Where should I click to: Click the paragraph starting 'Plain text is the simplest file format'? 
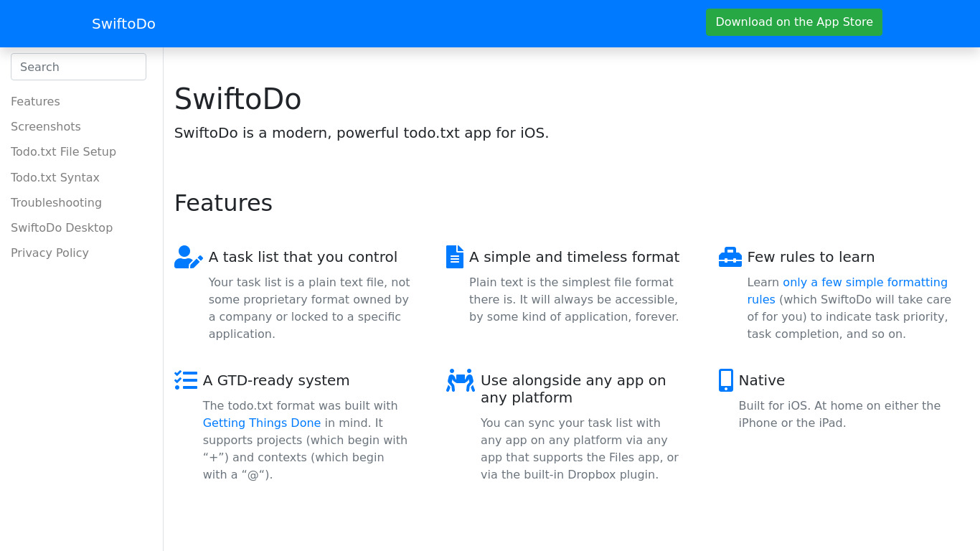(574, 299)
